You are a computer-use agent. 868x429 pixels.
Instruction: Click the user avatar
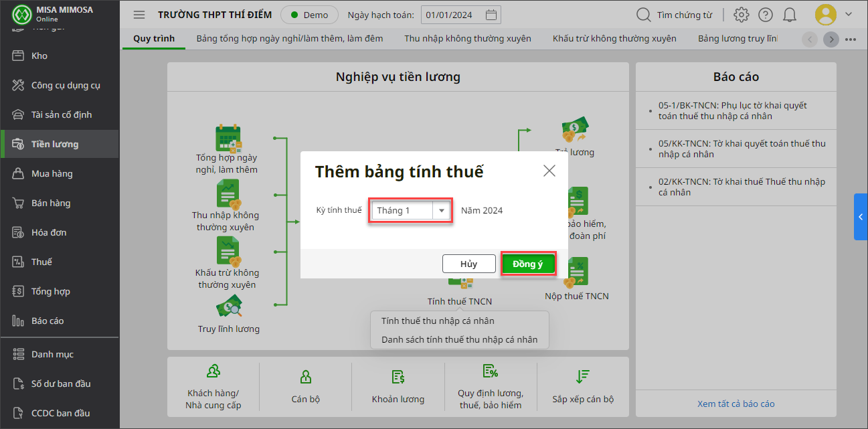pyautogui.click(x=826, y=15)
